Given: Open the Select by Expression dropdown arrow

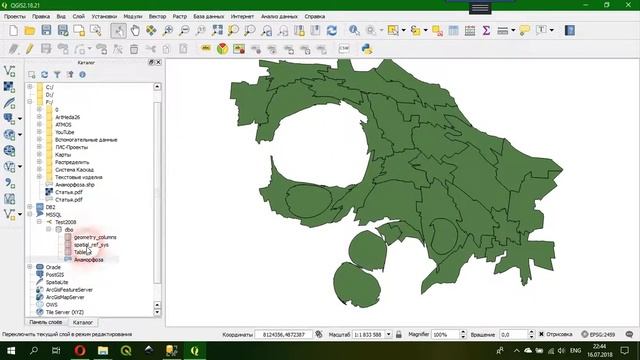Looking at the screenshot, I should pyautogui.click(x=425, y=31).
